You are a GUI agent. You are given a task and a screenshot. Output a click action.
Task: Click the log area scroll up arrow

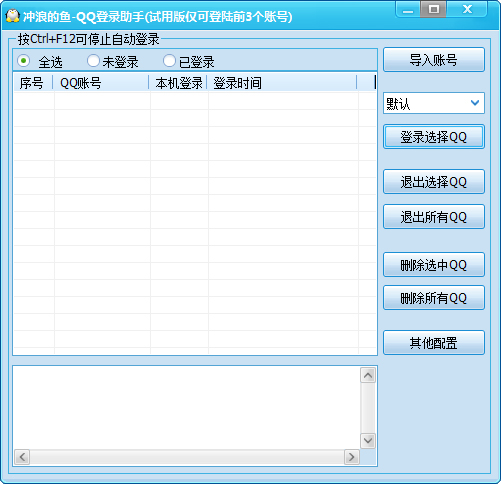(x=368, y=375)
